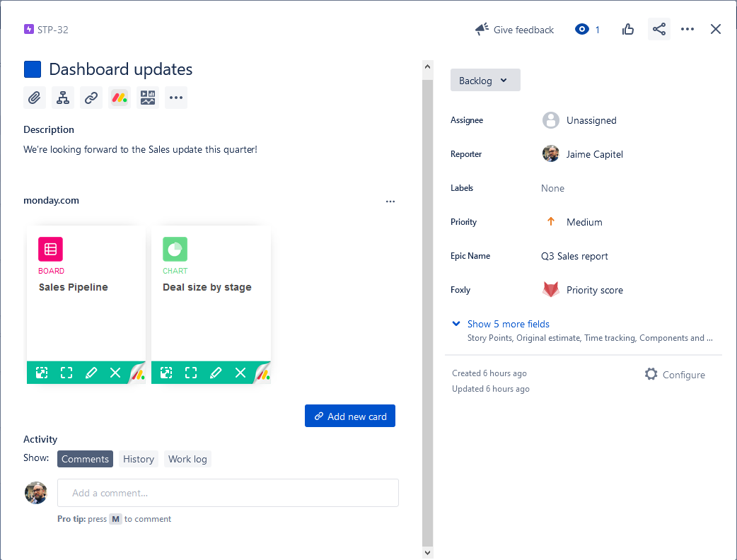Edit Epic Name Q3 Sales report

point(574,256)
